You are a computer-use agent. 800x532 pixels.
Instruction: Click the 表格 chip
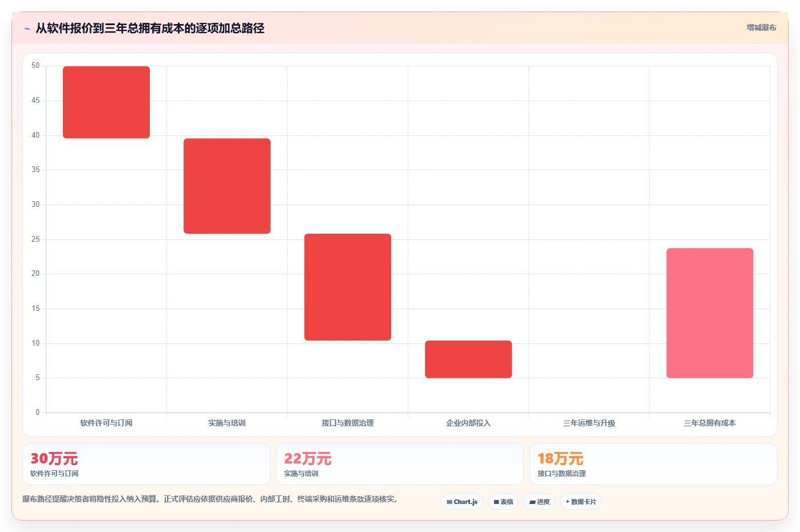click(503, 502)
